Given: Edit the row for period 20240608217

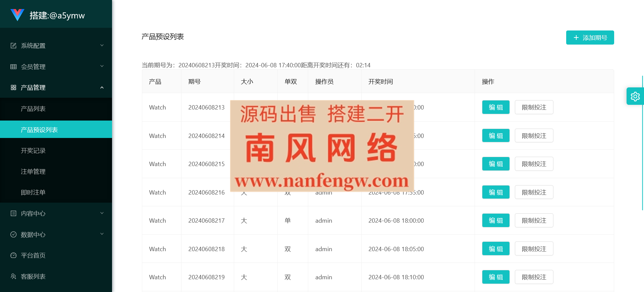Looking at the screenshot, I should [495, 220].
